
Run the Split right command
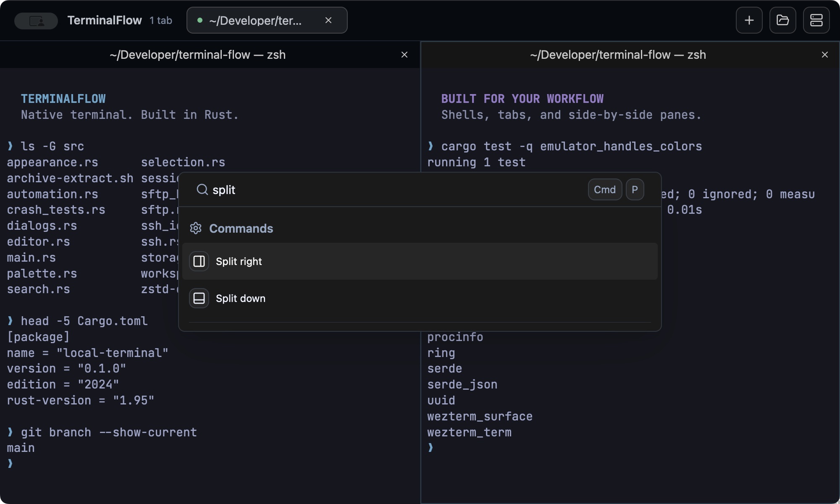420,261
